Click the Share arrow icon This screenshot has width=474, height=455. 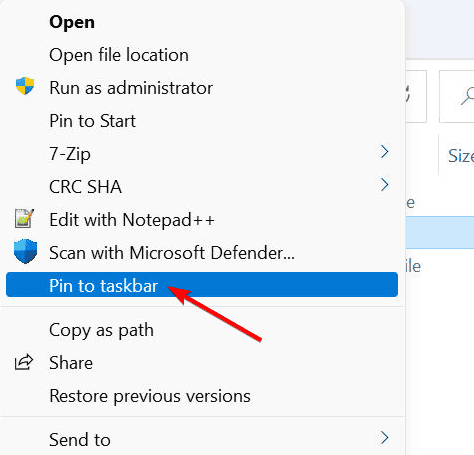tap(24, 362)
